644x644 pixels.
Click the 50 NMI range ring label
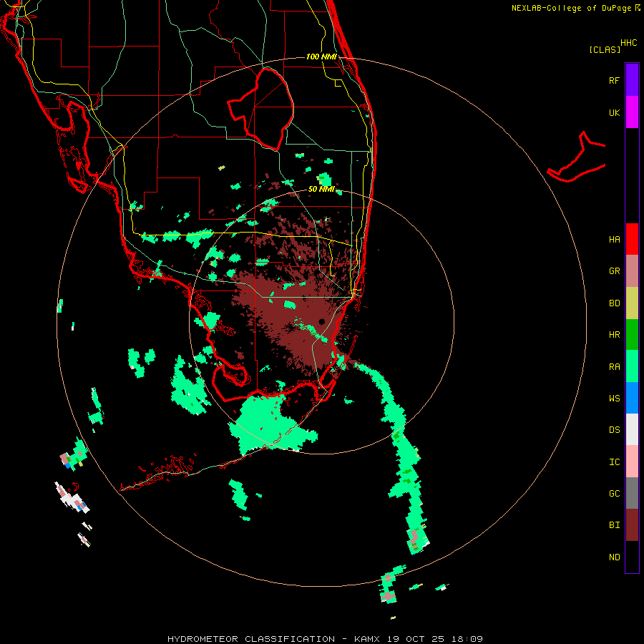click(321, 189)
